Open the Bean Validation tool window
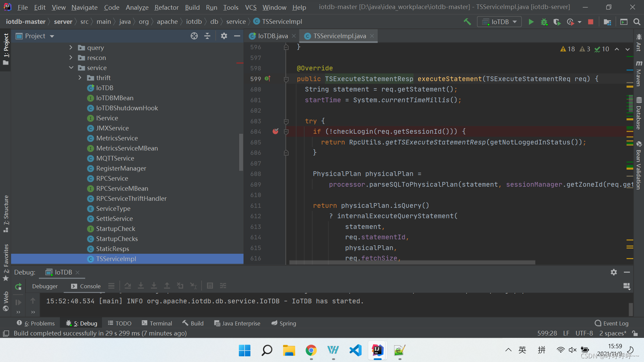Image resolution: width=644 pixels, height=362 pixels. pyautogui.click(x=639, y=165)
